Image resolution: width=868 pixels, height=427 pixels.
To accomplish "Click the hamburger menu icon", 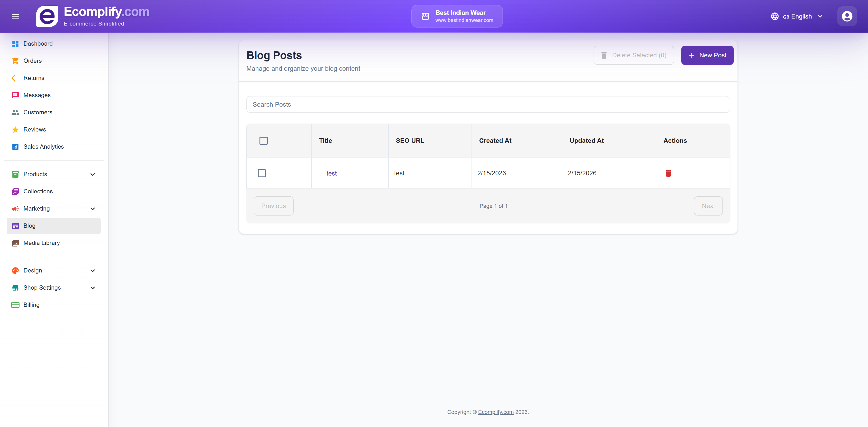I will click(15, 16).
